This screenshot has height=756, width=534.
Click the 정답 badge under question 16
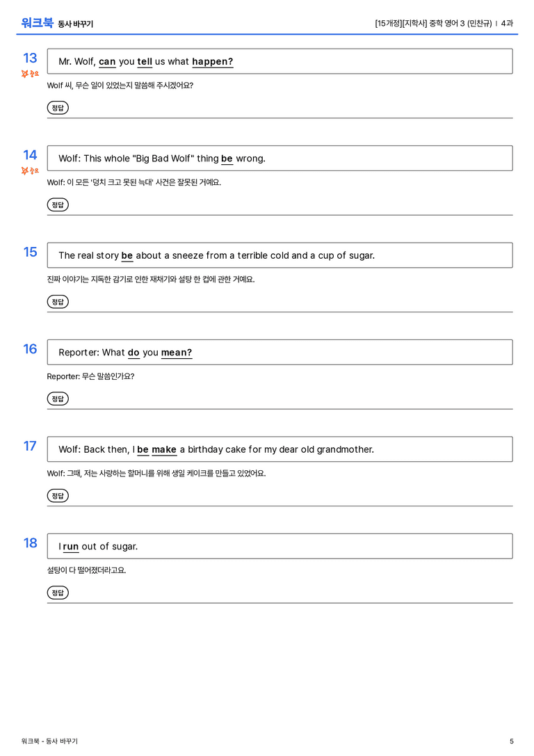coord(58,399)
